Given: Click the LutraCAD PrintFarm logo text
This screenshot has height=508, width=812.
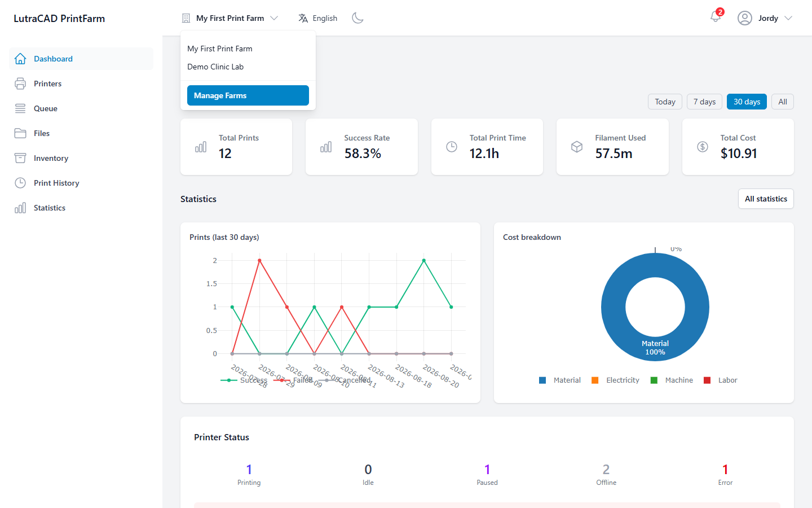Looking at the screenshot, I should click(x=59, y=18).
